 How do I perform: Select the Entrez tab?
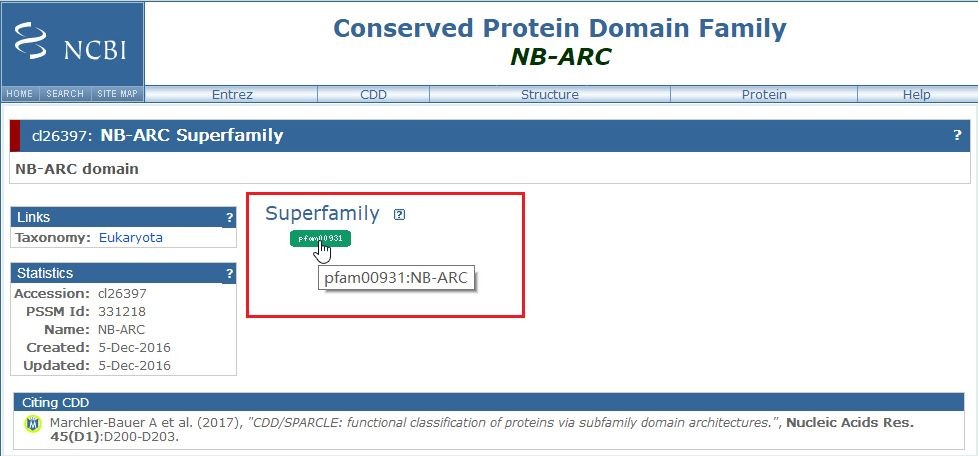point(232,95)
